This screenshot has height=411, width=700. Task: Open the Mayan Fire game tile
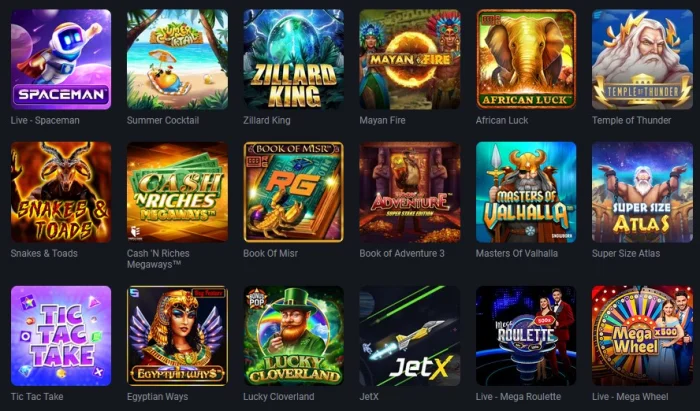pyautogui.click(x=410, y=59)
